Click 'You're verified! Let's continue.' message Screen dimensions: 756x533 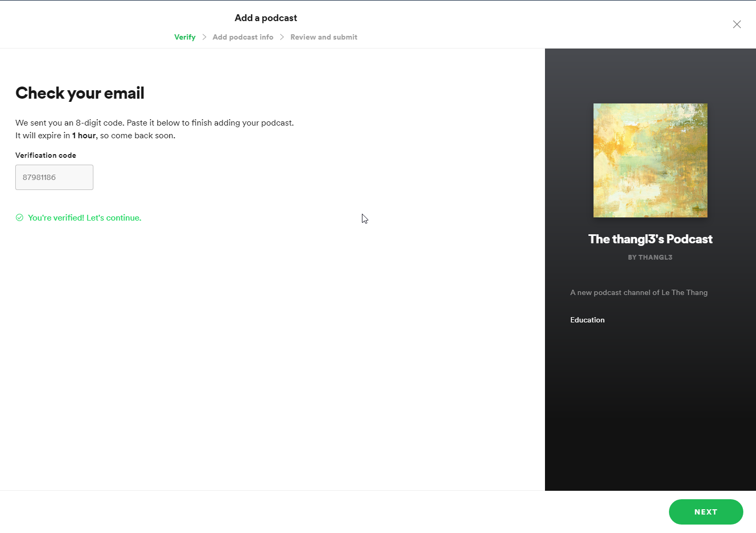[x=84, y=217]
